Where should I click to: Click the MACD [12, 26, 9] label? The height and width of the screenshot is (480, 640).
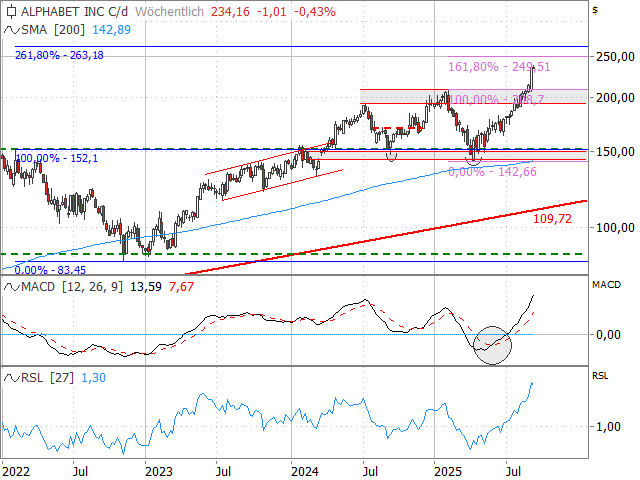[x=72, y=287]
